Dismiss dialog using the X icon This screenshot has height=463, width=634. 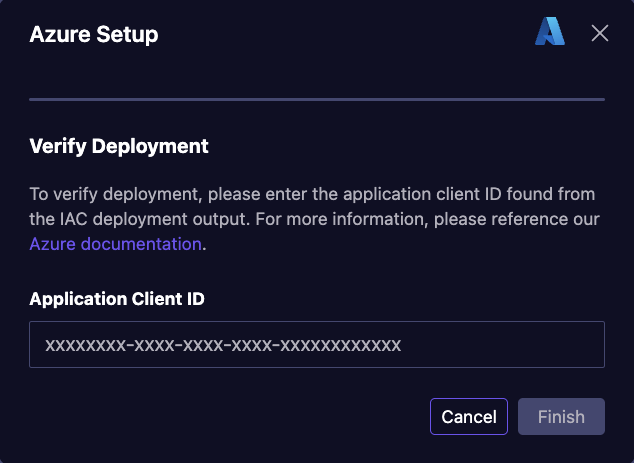click(600, 33)
